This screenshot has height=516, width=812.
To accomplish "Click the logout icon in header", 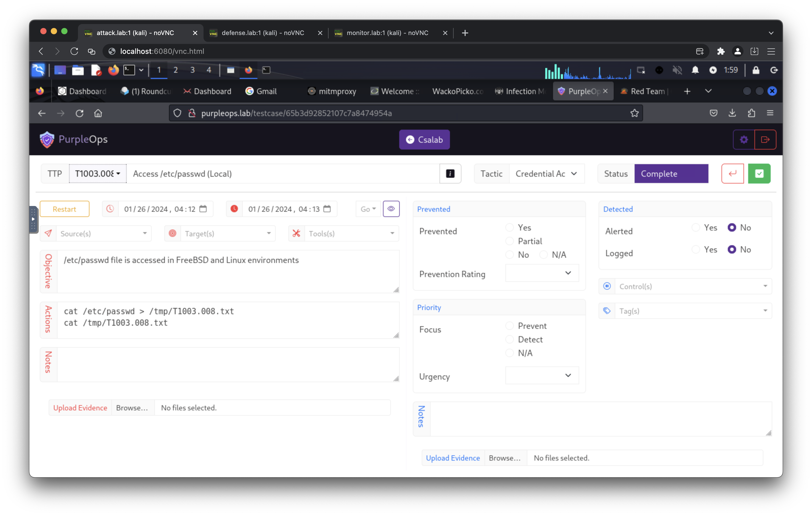I will tap(765, 140).
